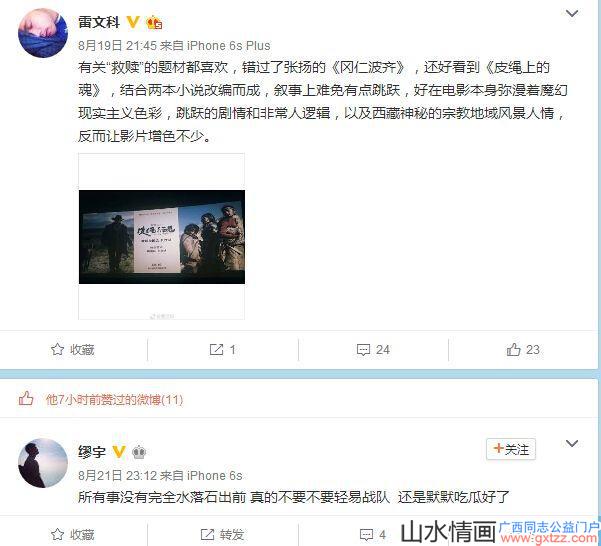Click 缪宇's yellow V verification badge
Image resolution: width=601 pixels, height=546 pixels.
[x=119, y=452]
